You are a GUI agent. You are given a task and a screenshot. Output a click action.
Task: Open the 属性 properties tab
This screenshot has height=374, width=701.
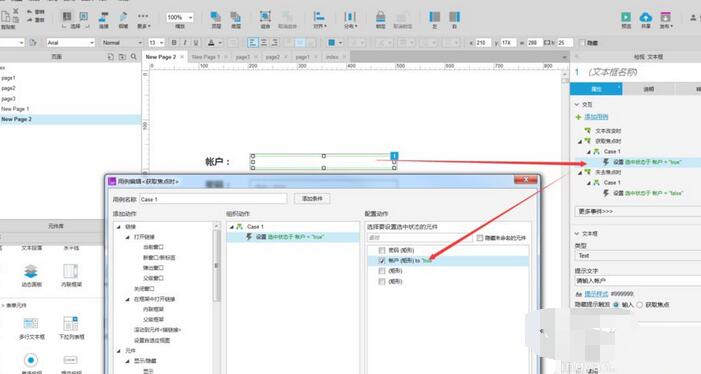pos(596,89)
